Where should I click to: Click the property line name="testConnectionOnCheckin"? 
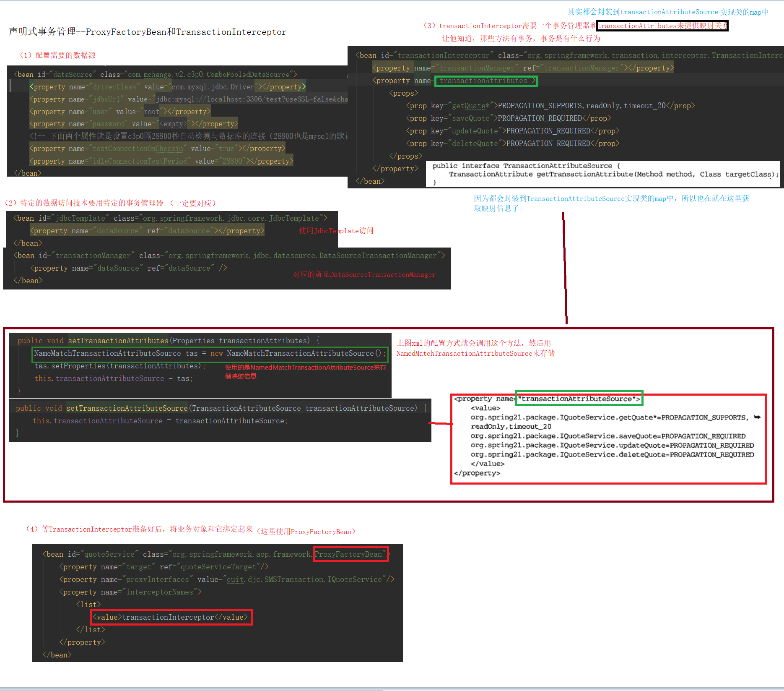tap(157, 149)
